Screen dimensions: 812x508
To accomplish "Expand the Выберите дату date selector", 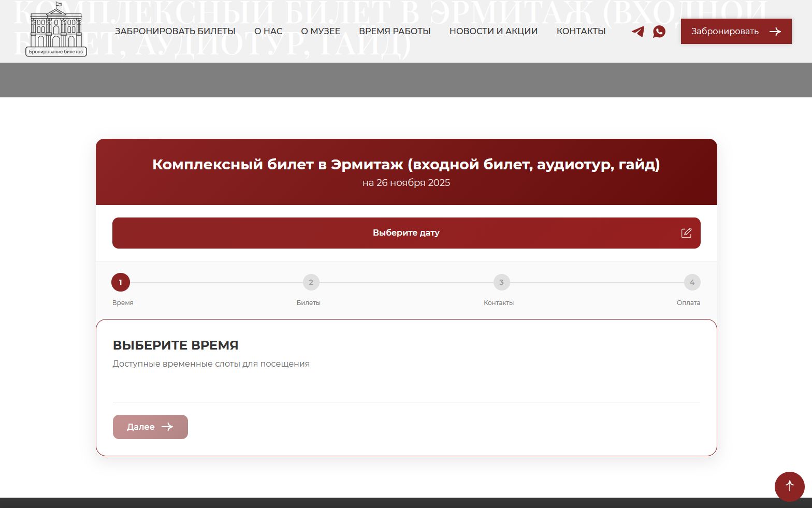I will click(406, 233).
